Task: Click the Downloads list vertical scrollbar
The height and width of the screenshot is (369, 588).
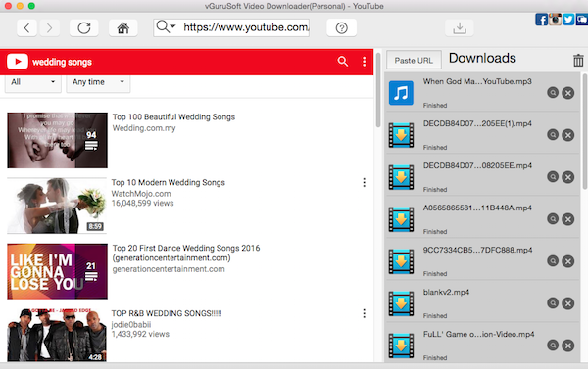Action: pyautogui.click(x=585, y=131)
